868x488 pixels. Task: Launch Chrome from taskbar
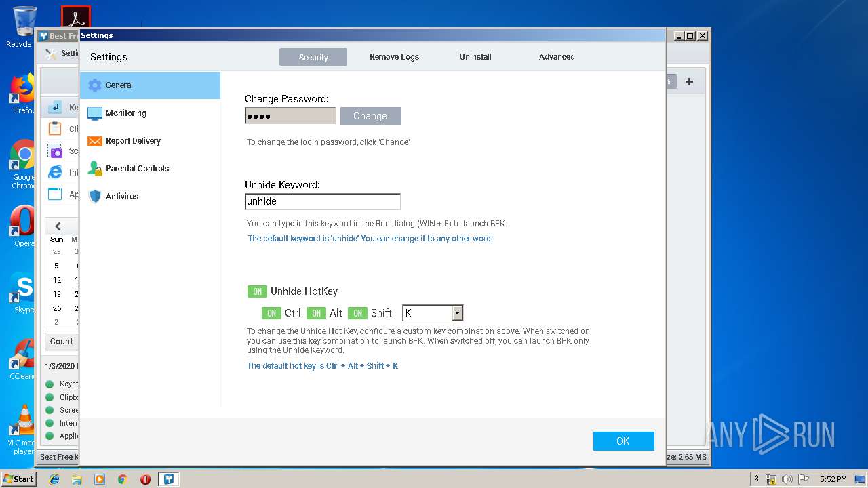pyautogui.click(x=123, y=479)
